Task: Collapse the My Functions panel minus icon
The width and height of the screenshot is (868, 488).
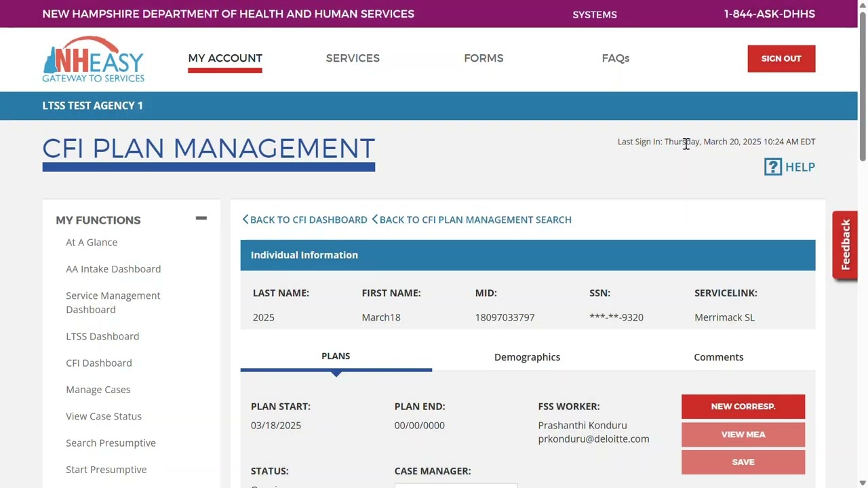Action: (201, 218)
